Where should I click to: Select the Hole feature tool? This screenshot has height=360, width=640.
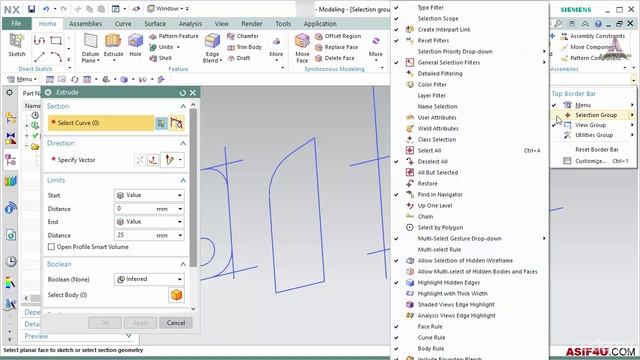tap(136, 45)
